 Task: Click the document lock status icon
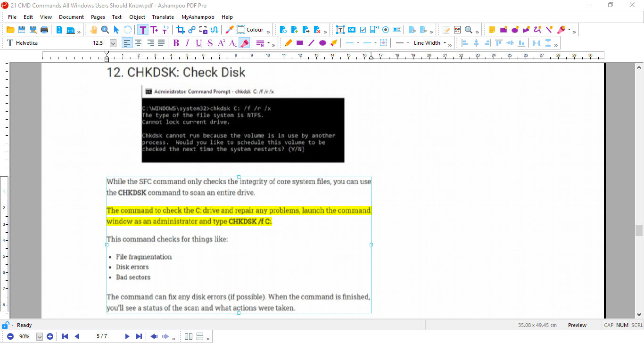click(x=5, y=325)
